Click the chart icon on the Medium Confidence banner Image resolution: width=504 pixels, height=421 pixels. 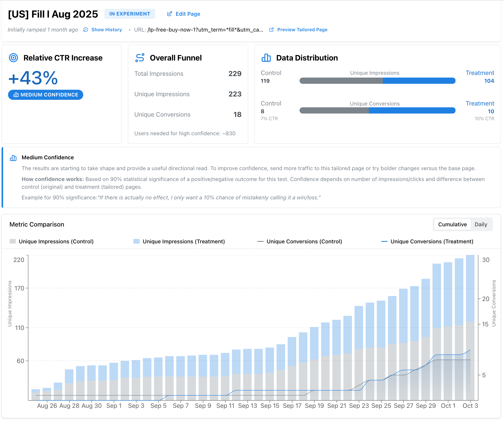click(x=13, y=158)
